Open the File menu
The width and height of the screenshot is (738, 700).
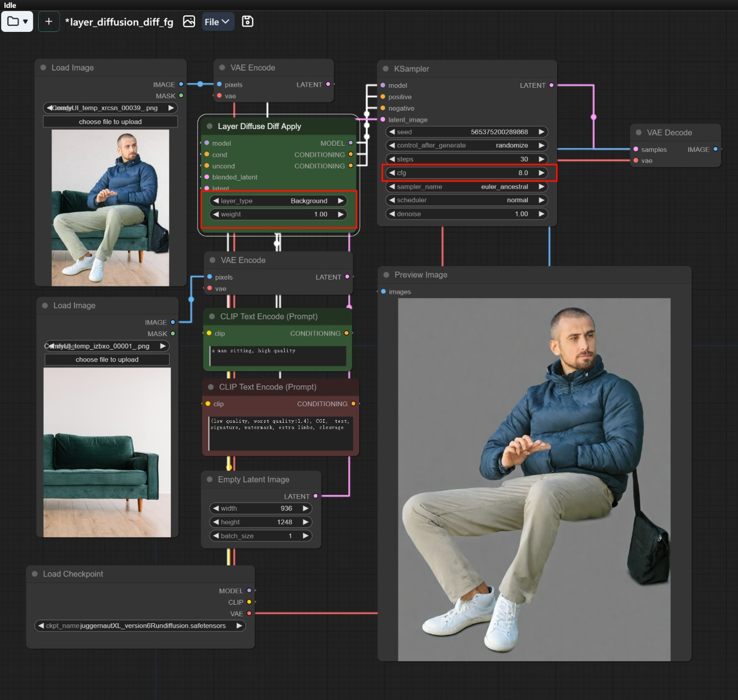218,22
